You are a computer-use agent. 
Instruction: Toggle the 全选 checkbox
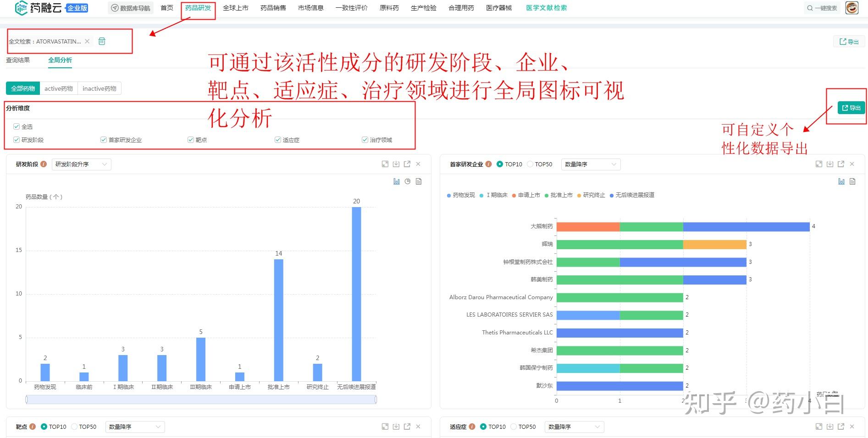(17, 126)
